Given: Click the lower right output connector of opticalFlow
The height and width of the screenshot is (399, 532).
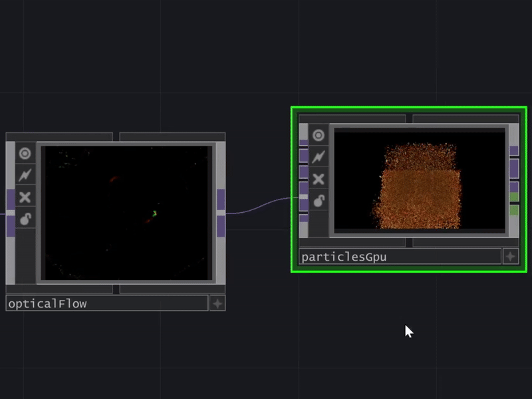Looking at the screenshot, I should coord(221,225).
